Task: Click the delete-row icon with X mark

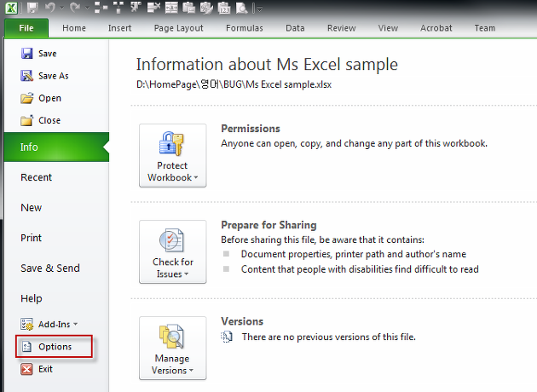Action: [x=153, y=8]
